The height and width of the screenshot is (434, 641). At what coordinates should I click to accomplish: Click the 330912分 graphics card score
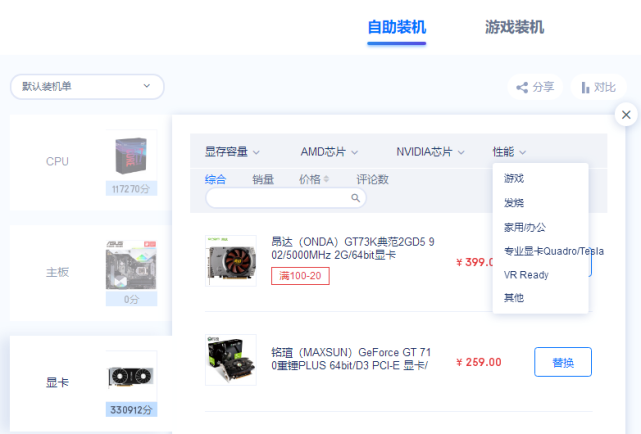pos(131,409)
